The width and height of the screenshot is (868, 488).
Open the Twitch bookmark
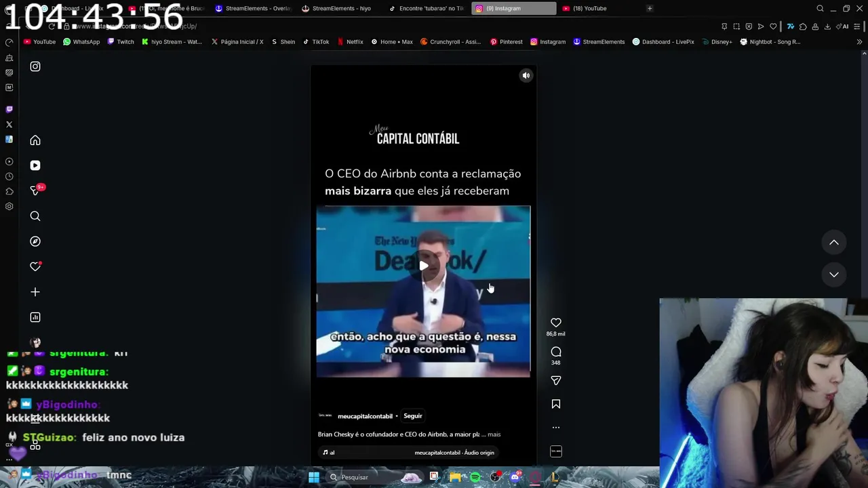pyautogui.click(x=121, y=42)
